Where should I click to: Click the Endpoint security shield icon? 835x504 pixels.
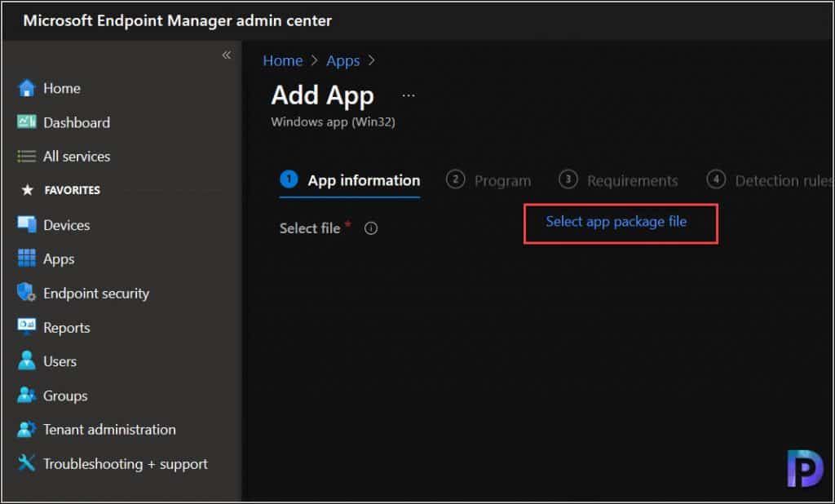(27, 293)
